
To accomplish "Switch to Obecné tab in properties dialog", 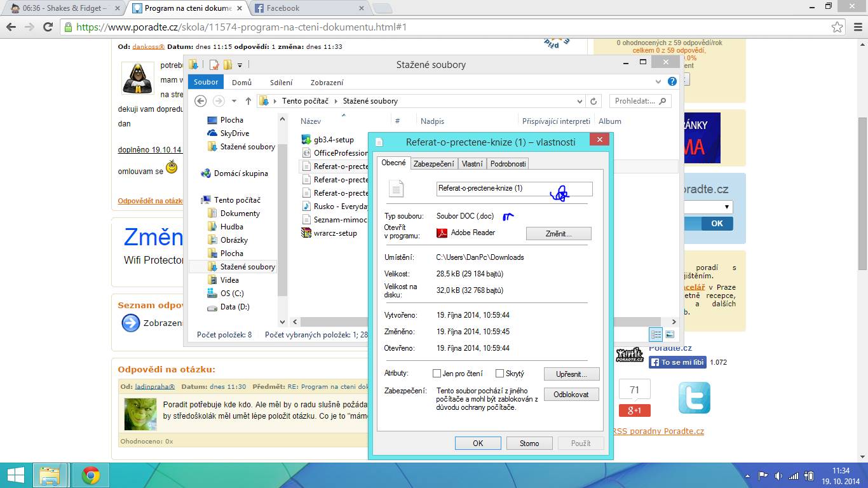I will click(394, 163).
